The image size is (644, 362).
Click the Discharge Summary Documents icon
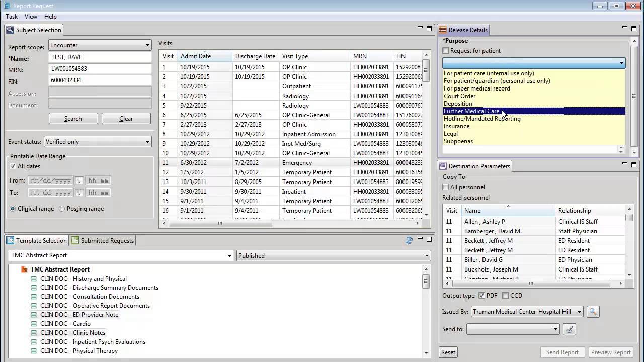tap(34, 288)
